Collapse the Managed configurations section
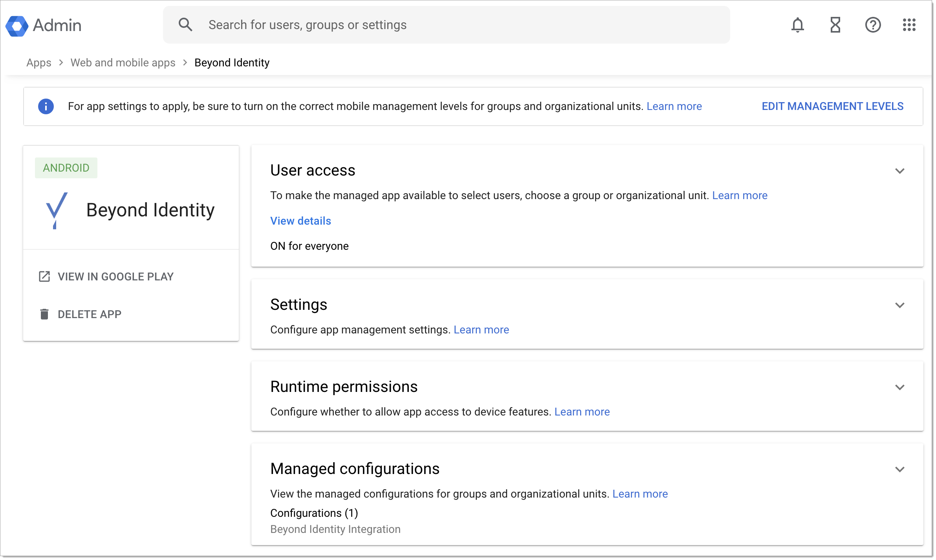The height and width of the screenshot is (560, 936). [900, 469]
